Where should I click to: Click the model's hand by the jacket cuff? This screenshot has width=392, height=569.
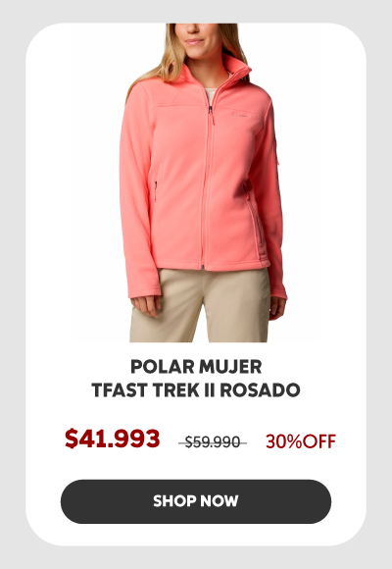point(146,306)
